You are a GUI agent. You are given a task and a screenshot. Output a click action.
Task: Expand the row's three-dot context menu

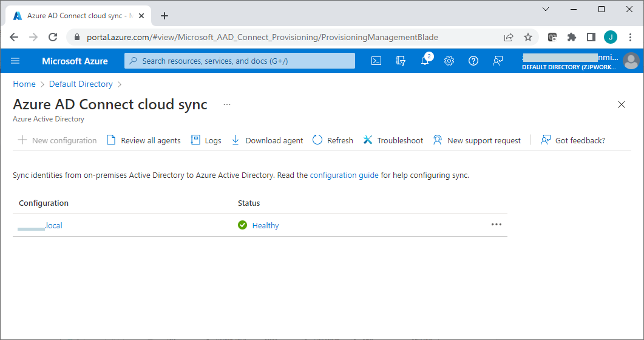[x=497, y=225]
